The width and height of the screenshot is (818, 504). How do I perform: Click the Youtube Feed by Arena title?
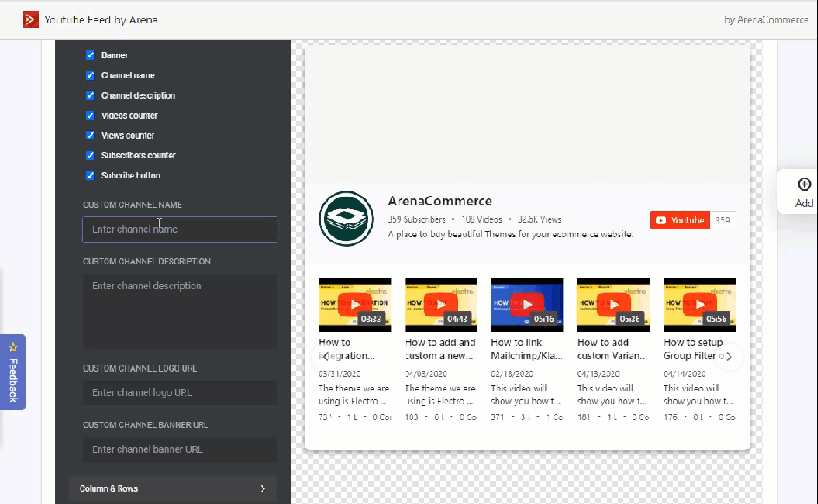pos(101,20)
